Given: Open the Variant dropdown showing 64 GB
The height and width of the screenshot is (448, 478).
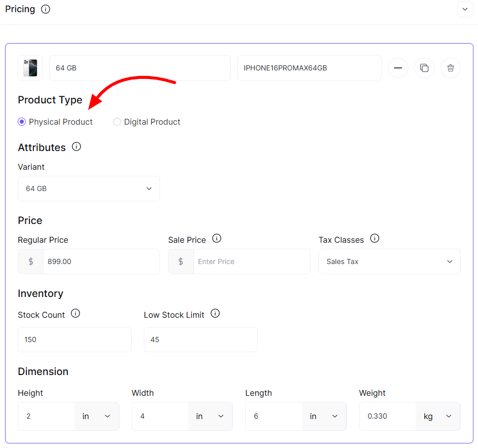Looking at the screenshot, I should point(89,189).
